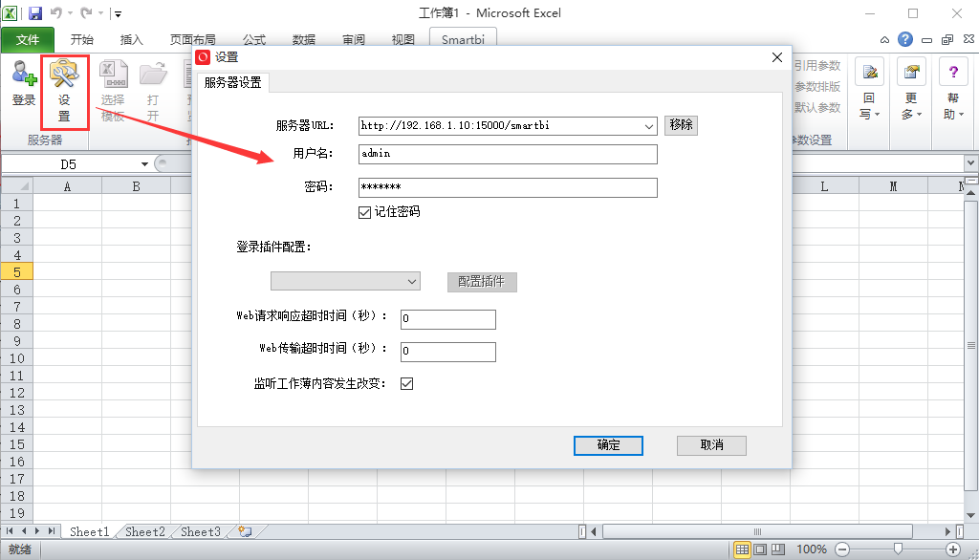979x560 pixels.
Task: Open the Undo history dropdown arrow
Action: pos(69,13)
